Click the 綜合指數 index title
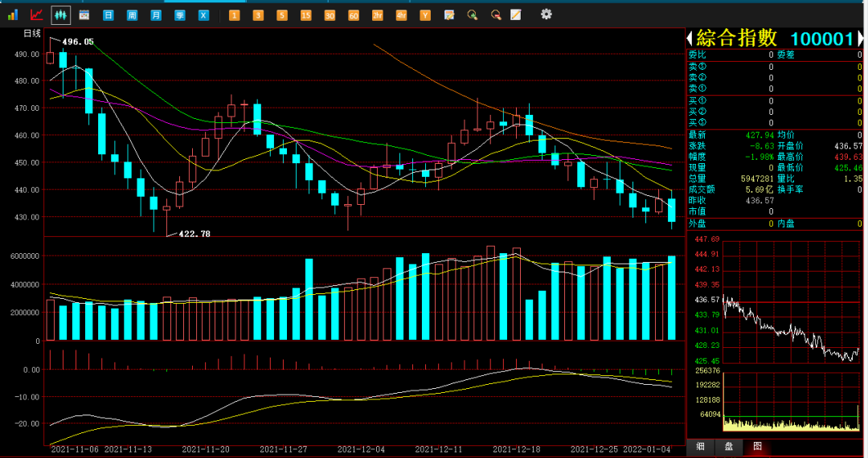The height and width of the screenshot is (458, 868). click(x=737, y=39)
